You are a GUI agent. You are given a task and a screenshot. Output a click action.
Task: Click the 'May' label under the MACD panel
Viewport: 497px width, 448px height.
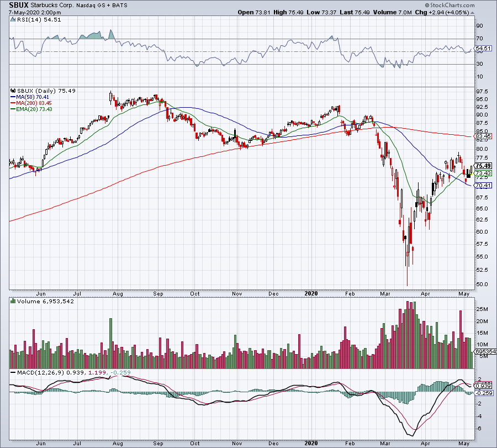[x=464, y=443]
